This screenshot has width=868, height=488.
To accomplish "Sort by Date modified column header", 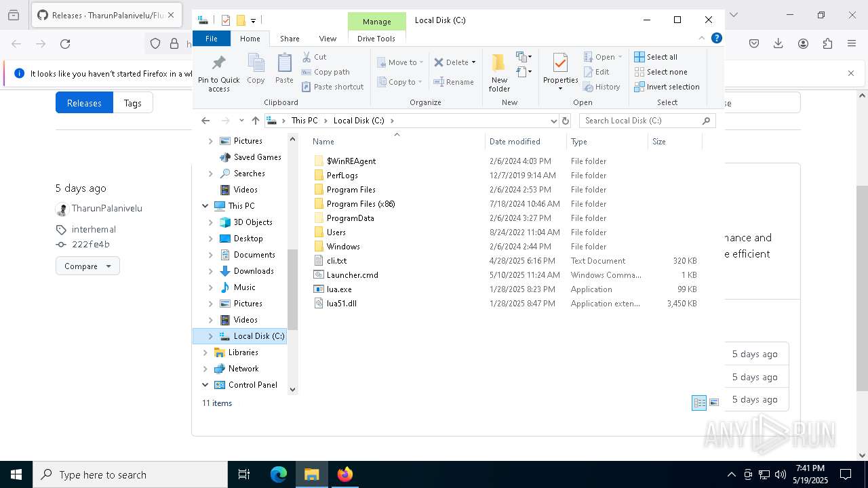I will pyautogui.click(x=526, y=142).
